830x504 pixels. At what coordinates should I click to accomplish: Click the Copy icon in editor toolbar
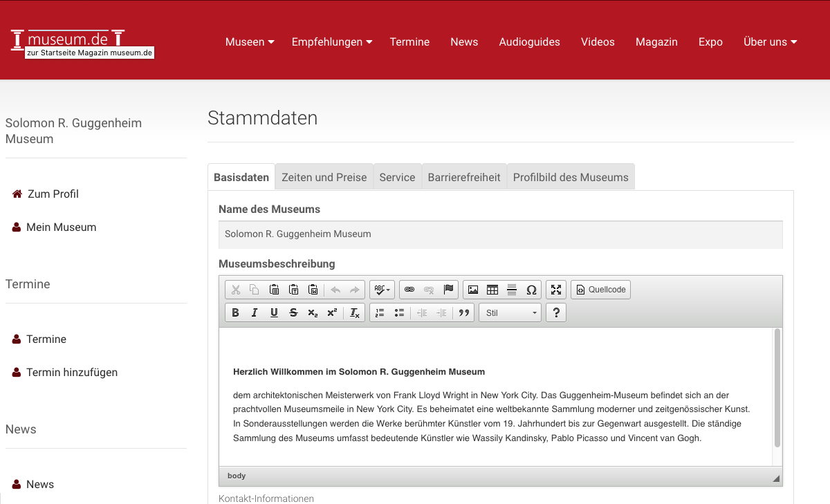point(255,290)
